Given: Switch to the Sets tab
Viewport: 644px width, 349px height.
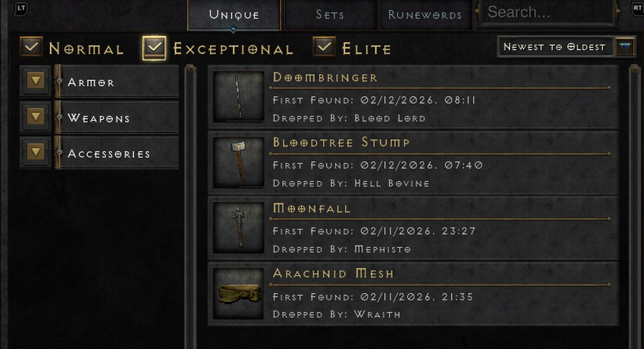Looking at the screenshot, I should [x=331, y=15].
